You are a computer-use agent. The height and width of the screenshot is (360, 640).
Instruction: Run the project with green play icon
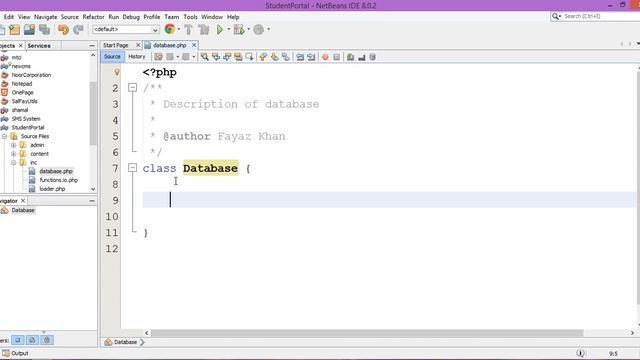pyautogui.click(x=220, y=29)
